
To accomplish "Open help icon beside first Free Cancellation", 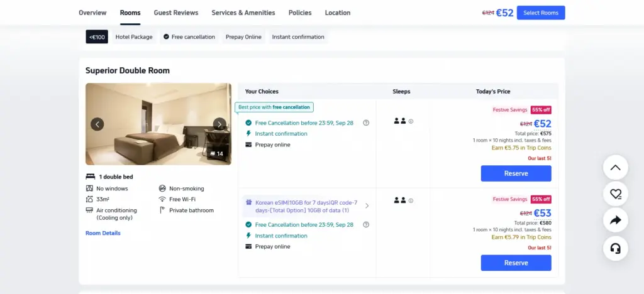I will [x=366, y=122].
